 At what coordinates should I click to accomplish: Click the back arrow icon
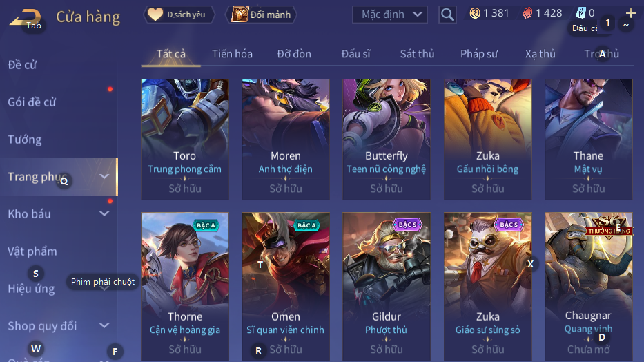pos(26,17)
